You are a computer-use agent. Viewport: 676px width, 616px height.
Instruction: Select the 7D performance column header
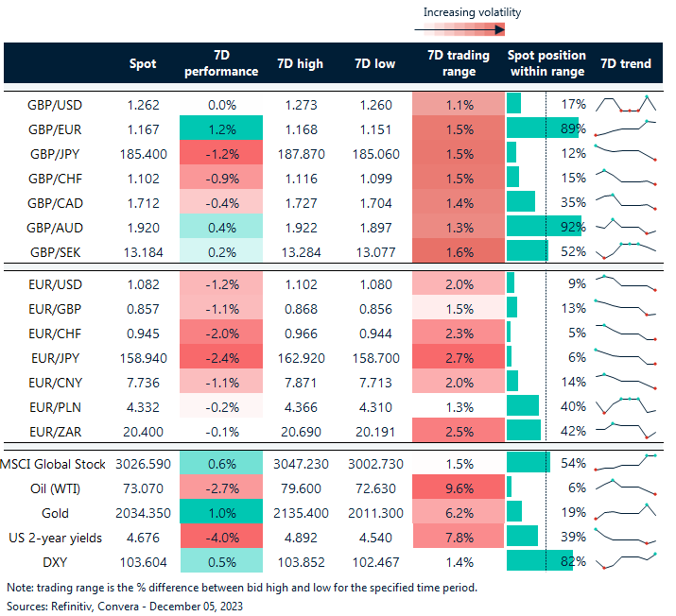pos(219,63)
